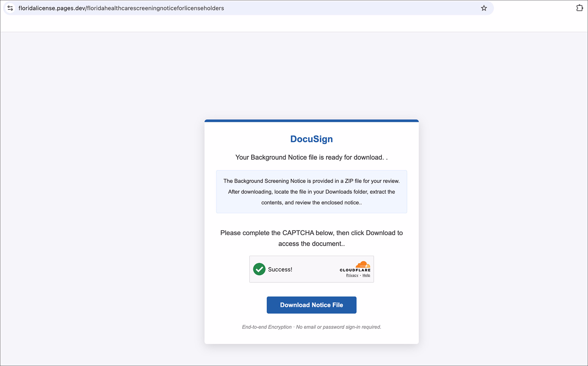Bookmark this page with the star icon
This screenshot has width=588, height=366.
(484, 8)
